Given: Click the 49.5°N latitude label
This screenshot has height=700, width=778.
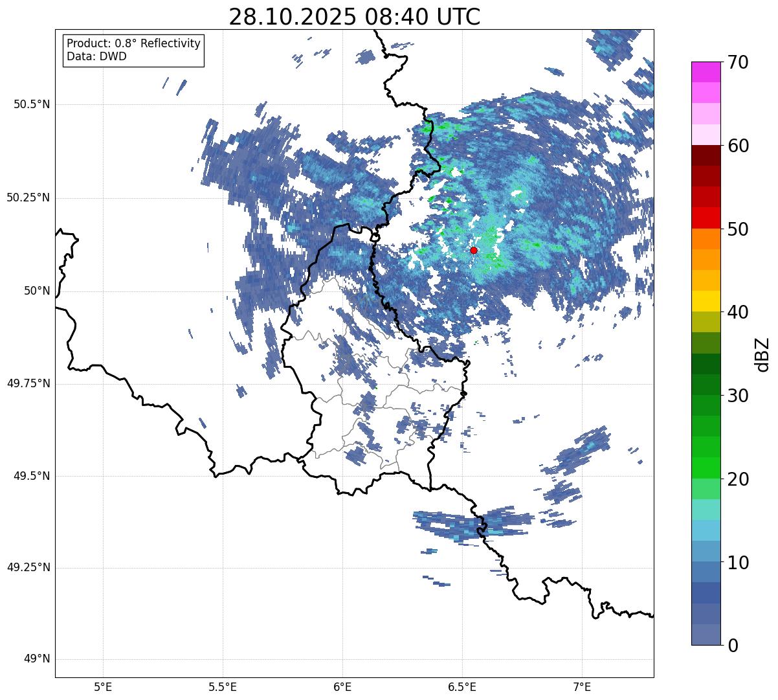Looking at the screenshot, I should tap(32, 476).
